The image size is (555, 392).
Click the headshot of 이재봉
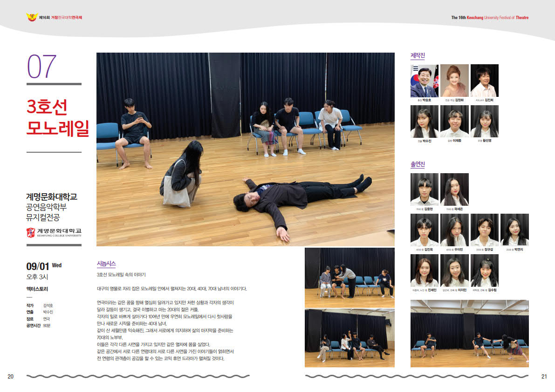click(x=454, y=121)
